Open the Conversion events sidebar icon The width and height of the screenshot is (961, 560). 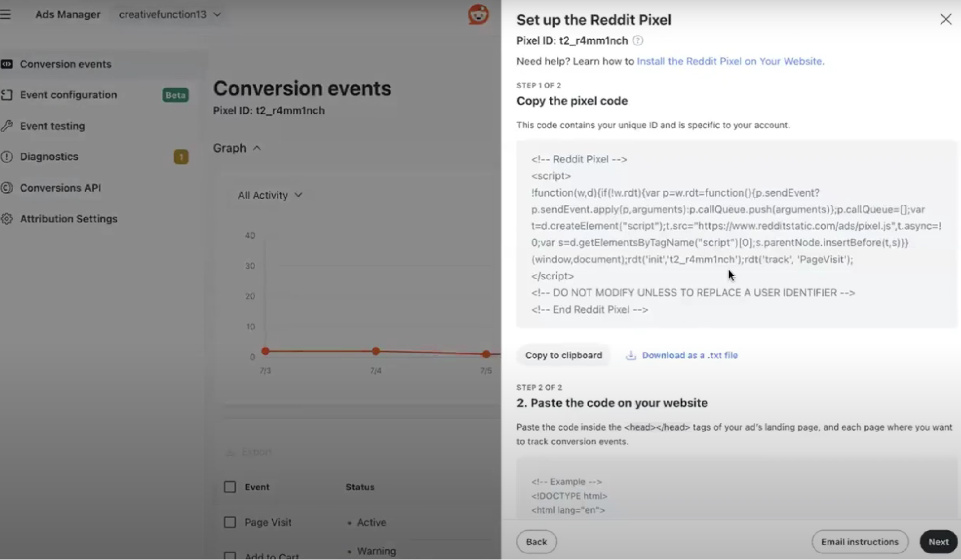8,64
